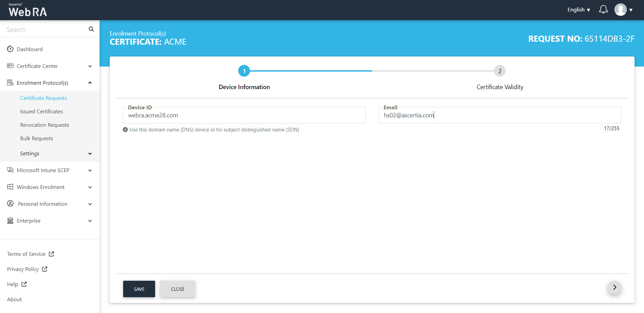Open the English language dropdown
This screenshot has width=644, height=313.
(578, 10)
